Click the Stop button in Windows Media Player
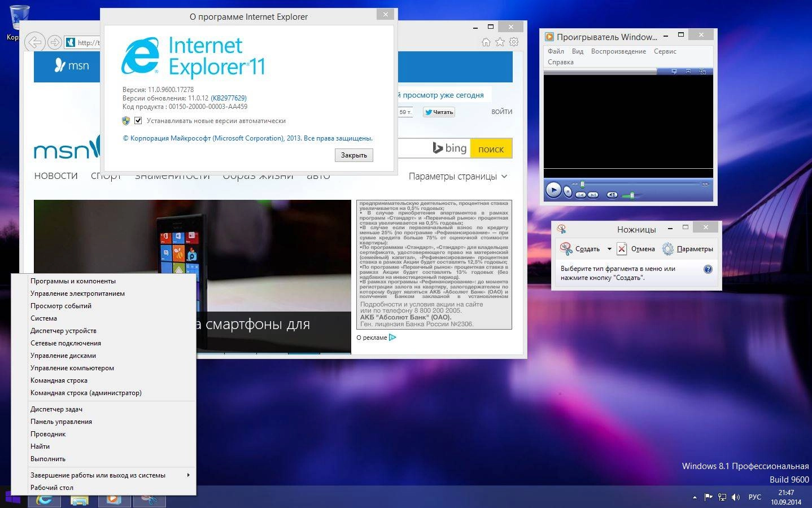This screenshot has width=812, height=508. point(567,191)
